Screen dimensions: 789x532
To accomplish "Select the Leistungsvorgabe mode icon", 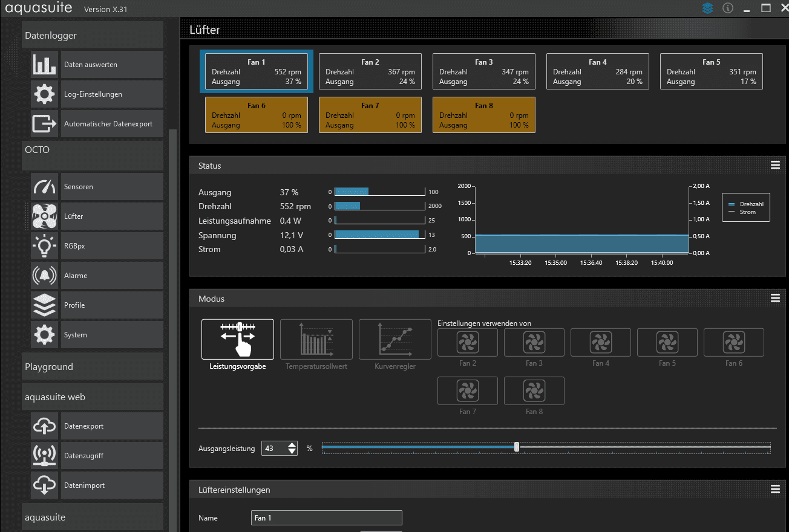I will (238, 339).
